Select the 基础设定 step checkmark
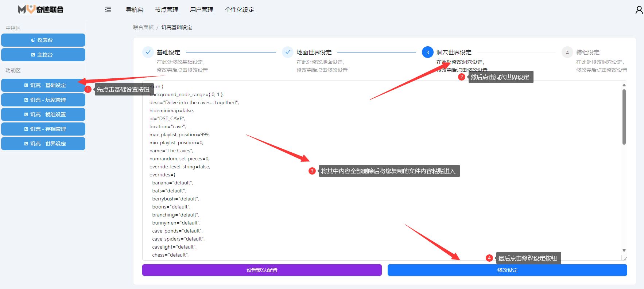The height and width of the screenshot is (289, 644). tap(148, 52)
